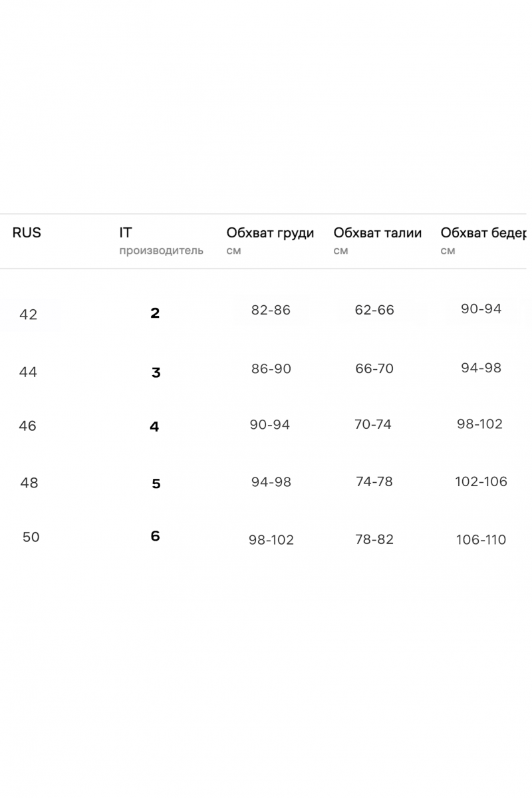Click RUS size 46 cell
The height and width of the screenshot is (798, 532).
pos(27,426)
